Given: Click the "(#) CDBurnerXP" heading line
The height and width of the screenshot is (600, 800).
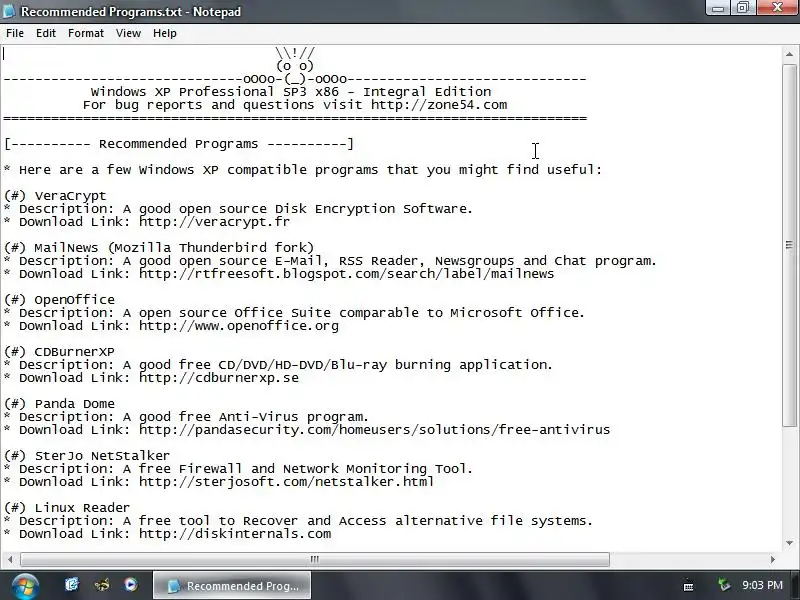Looking at the screenshot, I should 59,352.
